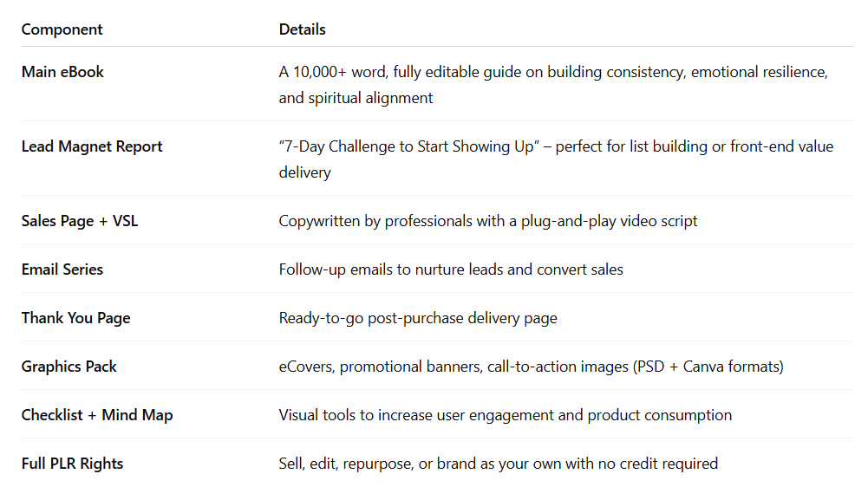Click the 7-Day Challenge description text
The height and width of the screenshot is (487, 868).
click(x=557, y=159)
